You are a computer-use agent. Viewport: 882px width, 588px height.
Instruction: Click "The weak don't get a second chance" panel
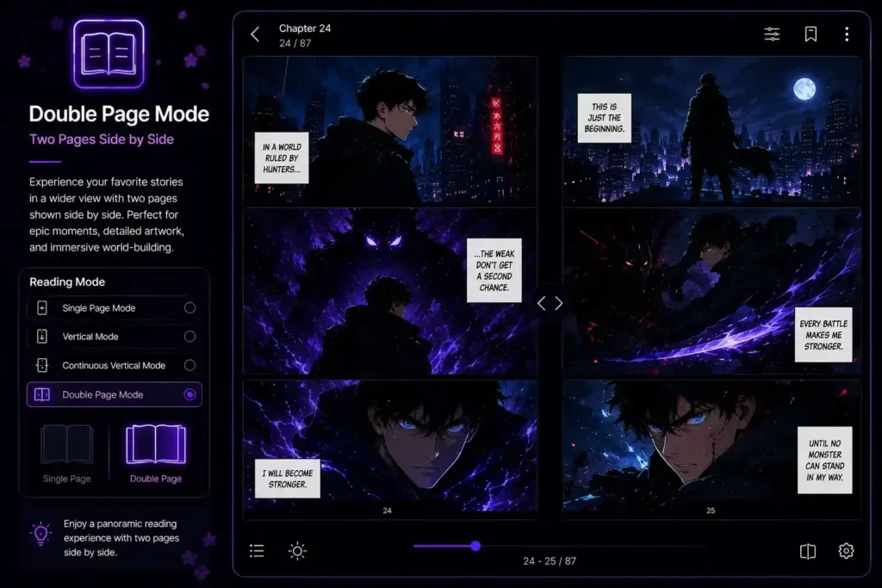(390, 292)
